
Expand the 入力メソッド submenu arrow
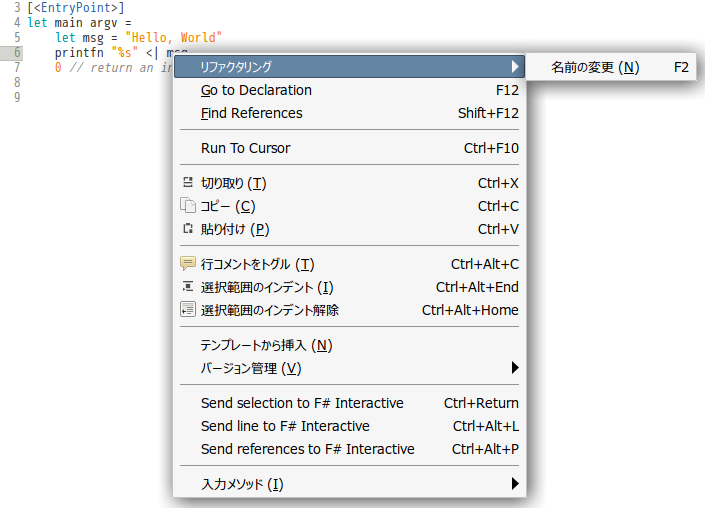click(x=515, y=484)
